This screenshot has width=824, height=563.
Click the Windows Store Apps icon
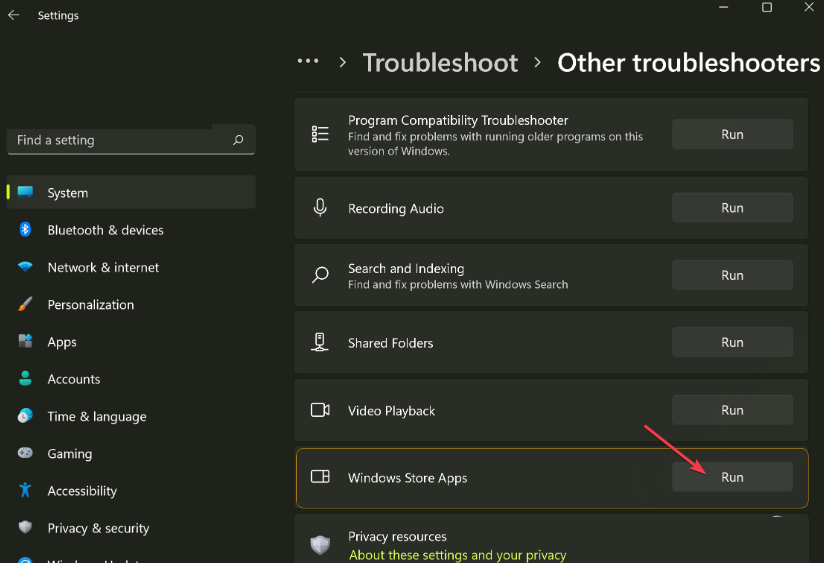coord(320,477)
